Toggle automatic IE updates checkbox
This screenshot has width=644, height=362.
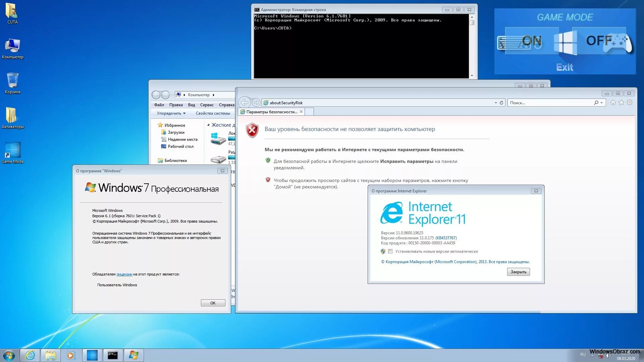[390, 251]
